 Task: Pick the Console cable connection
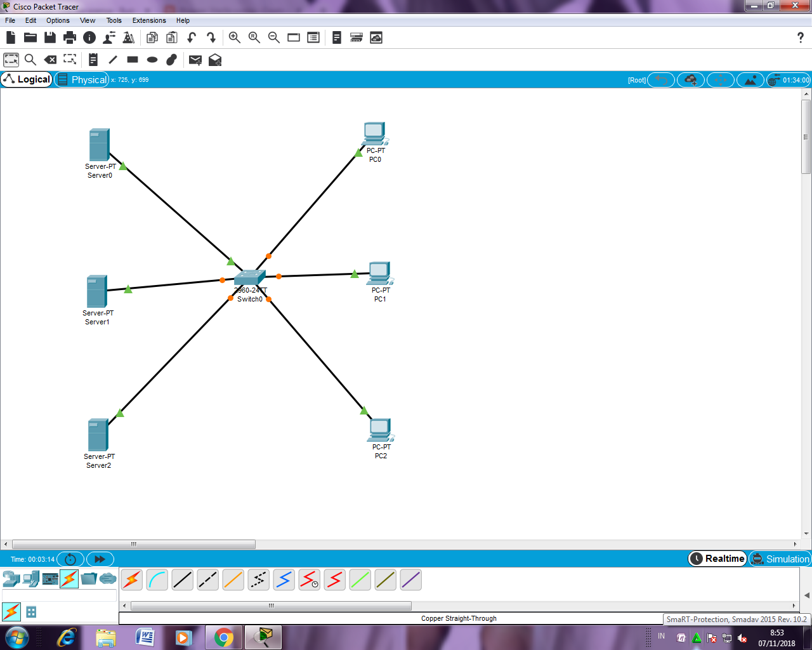tap(157, 580)
